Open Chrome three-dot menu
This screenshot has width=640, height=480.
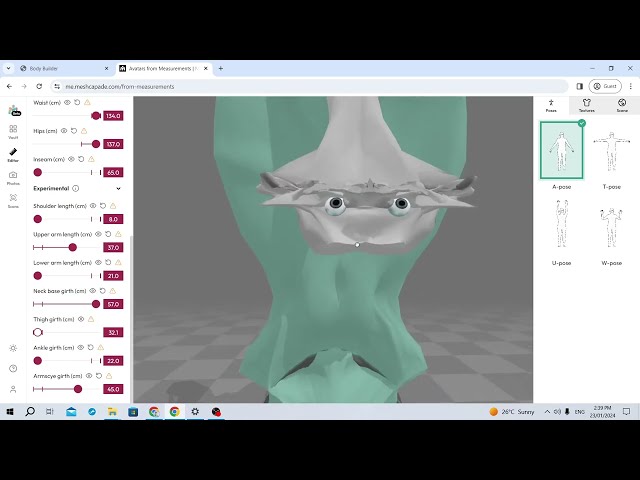(631, 87)
